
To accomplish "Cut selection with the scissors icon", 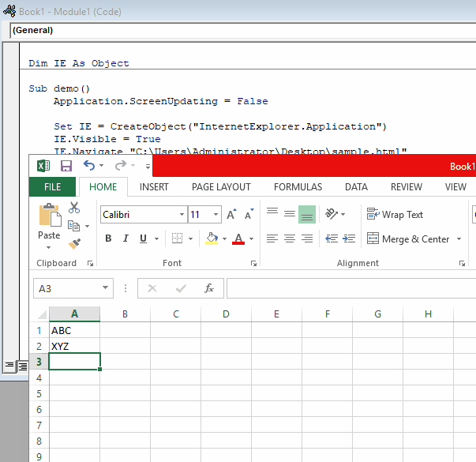I will (74, 208).
